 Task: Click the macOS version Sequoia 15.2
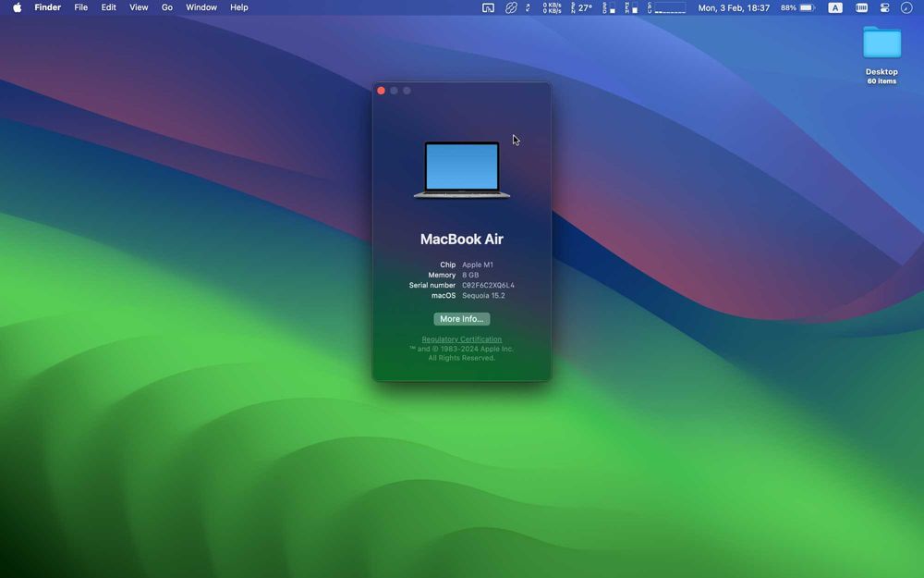(x=483, y=296)
